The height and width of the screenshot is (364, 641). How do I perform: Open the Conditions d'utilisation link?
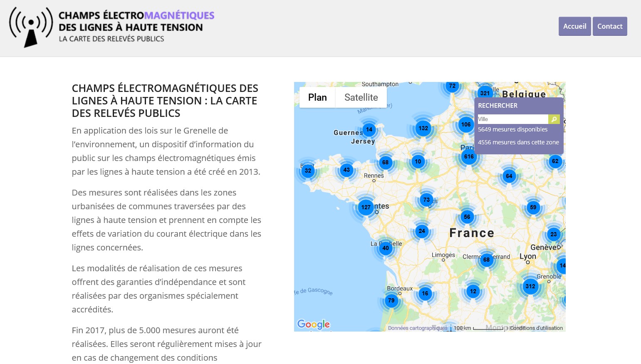coord(536,328)
